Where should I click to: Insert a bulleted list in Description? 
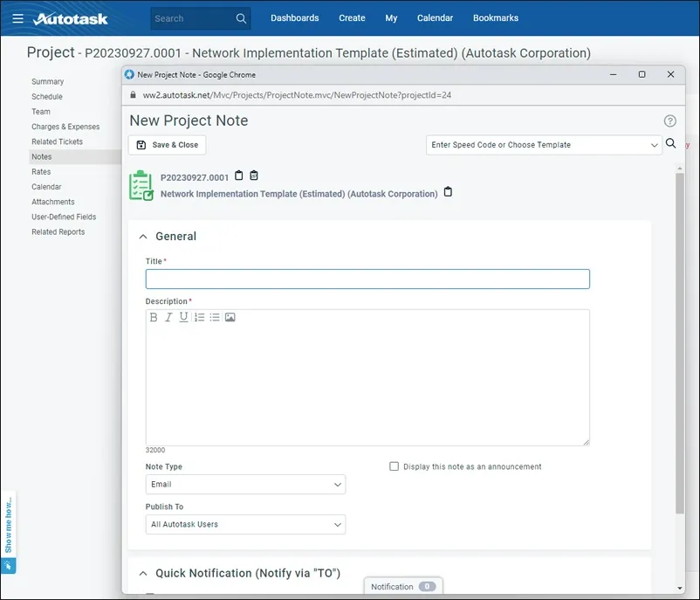[x=215, y=317]
